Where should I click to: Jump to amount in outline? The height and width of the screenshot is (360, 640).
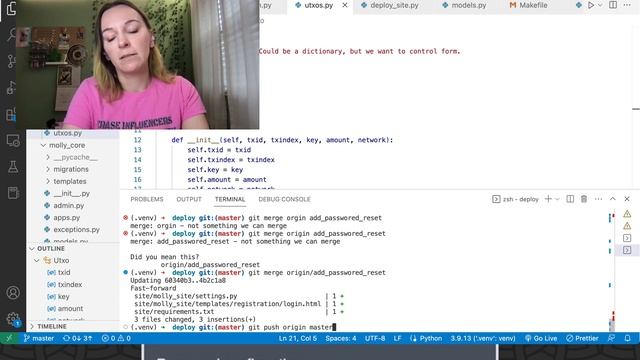point(73,309)
